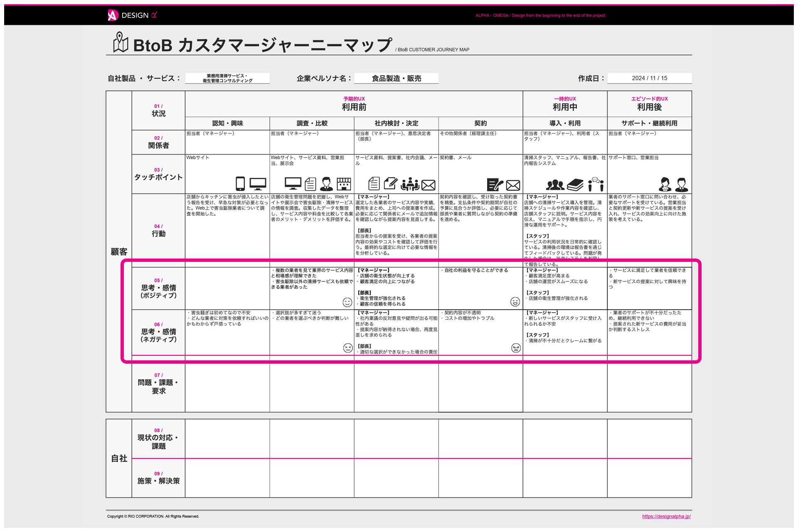The image size is (798, 532).
Task: Click the 自社製品・サービス input field
Action: pyautogui.click(x=227, y=78)
